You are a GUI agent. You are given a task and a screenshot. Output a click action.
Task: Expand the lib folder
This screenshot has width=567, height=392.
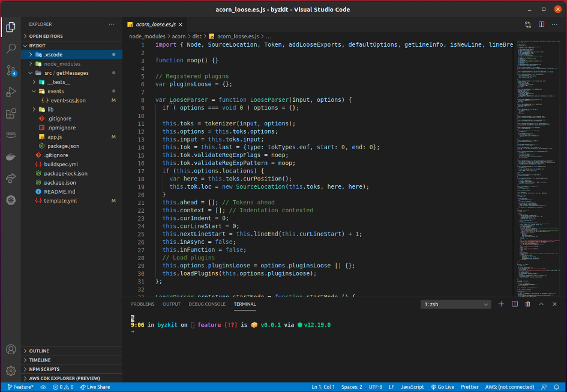click(x=71, y=110)
